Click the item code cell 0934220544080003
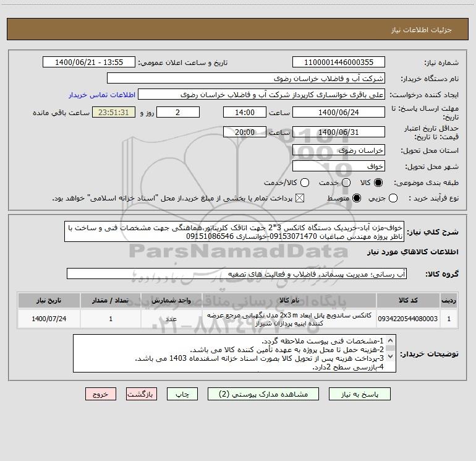This screenshot has height=461, width=476. pyautogui.click(x=408, y=319)
